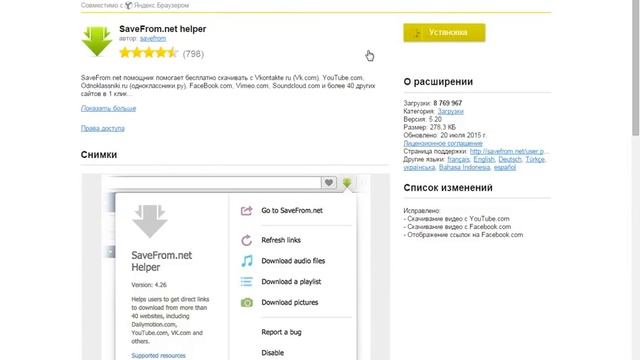640x360 pixels.
Task: Click the download count 8 769 967
Action: 447,103
